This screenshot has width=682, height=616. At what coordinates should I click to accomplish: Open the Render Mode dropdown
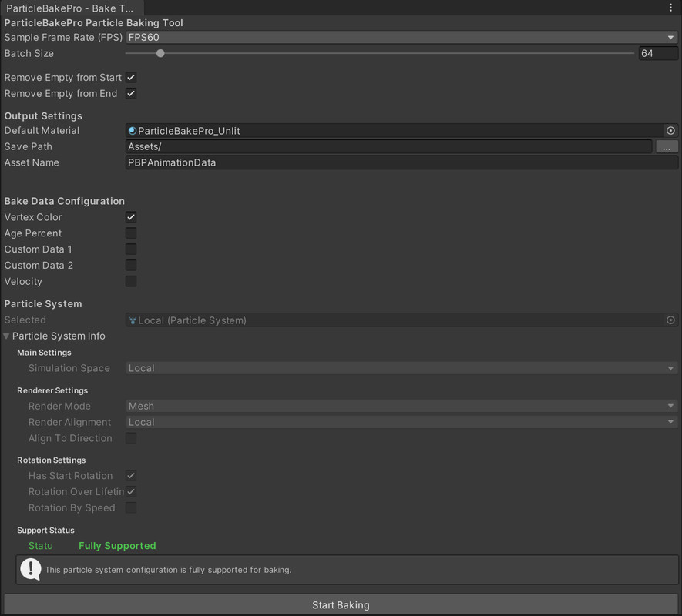[401, 406]
